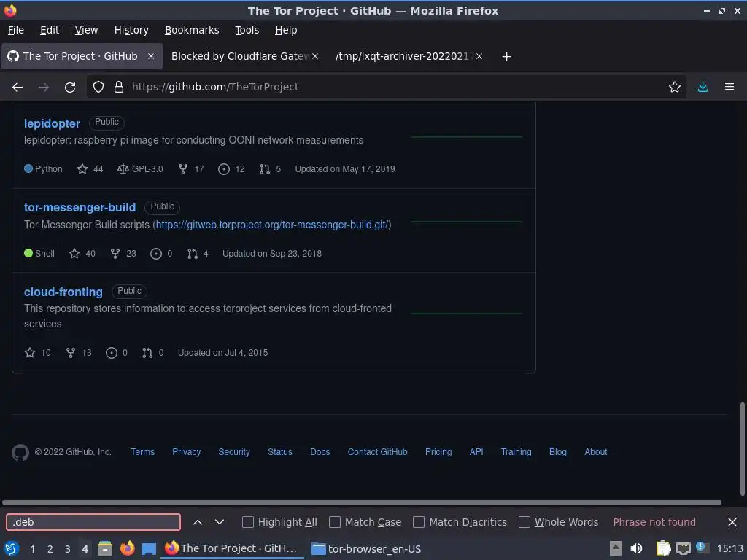Close the lxqt-archiver tab

(x=479, y=56)
